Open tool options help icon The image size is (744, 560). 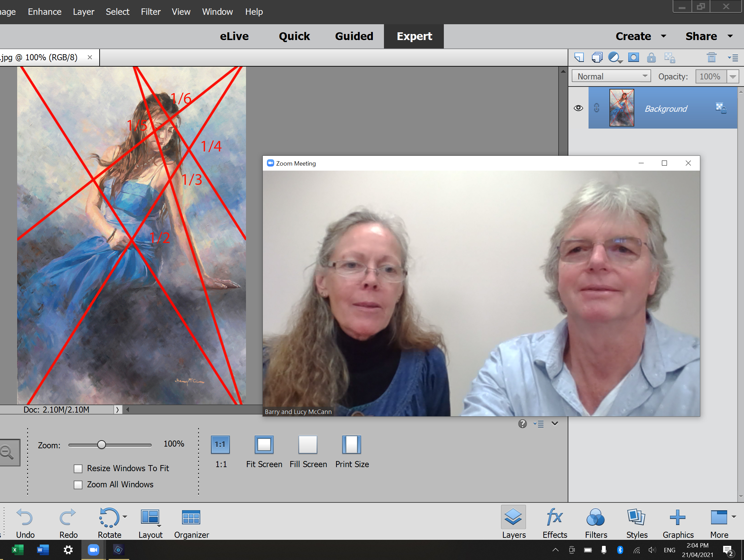522,423
